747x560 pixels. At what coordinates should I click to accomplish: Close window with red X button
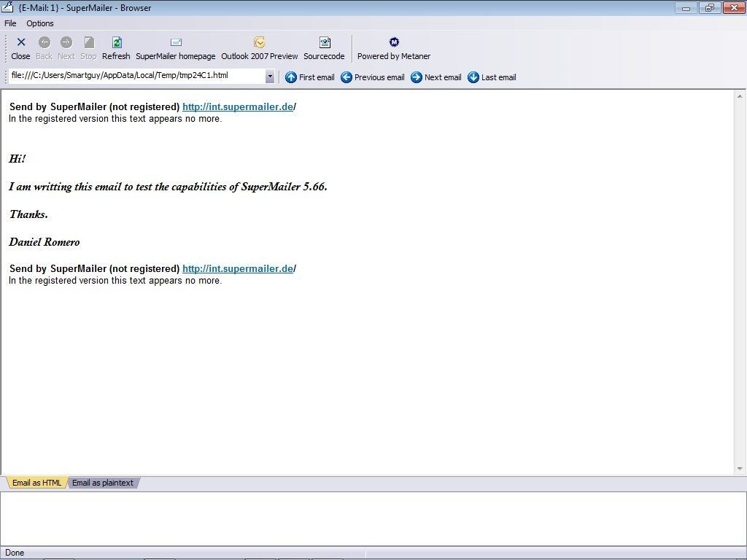[x=734, y=7]
